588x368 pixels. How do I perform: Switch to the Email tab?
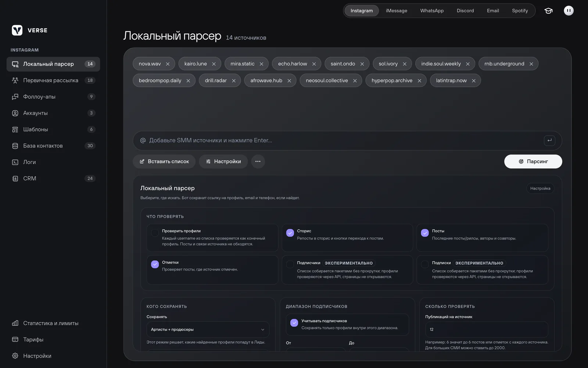(x=493, y=11)
